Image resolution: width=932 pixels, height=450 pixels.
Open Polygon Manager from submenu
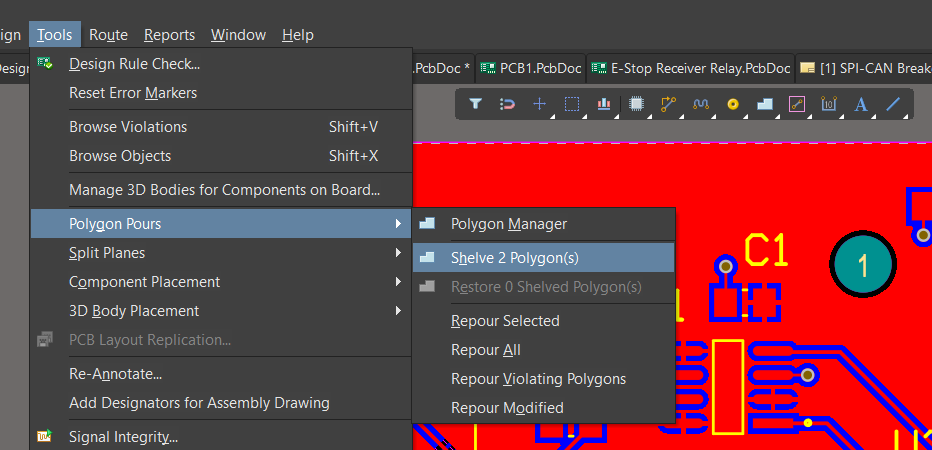[544, 224]
